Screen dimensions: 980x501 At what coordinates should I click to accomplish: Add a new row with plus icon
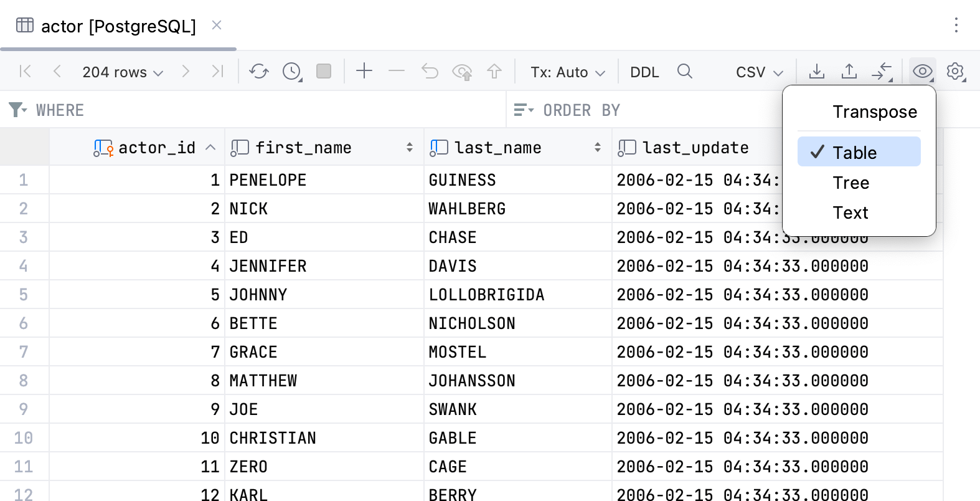[x=364, y=71]
